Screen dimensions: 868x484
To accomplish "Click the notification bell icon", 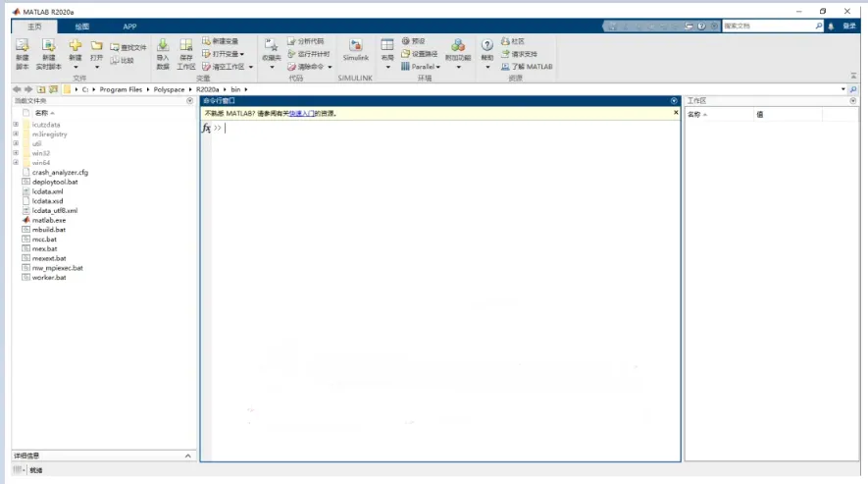I will point(831,27).
